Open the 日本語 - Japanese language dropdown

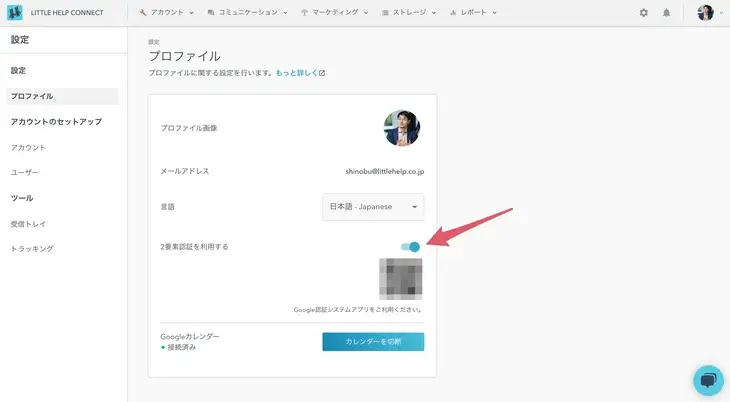(373, 207)
